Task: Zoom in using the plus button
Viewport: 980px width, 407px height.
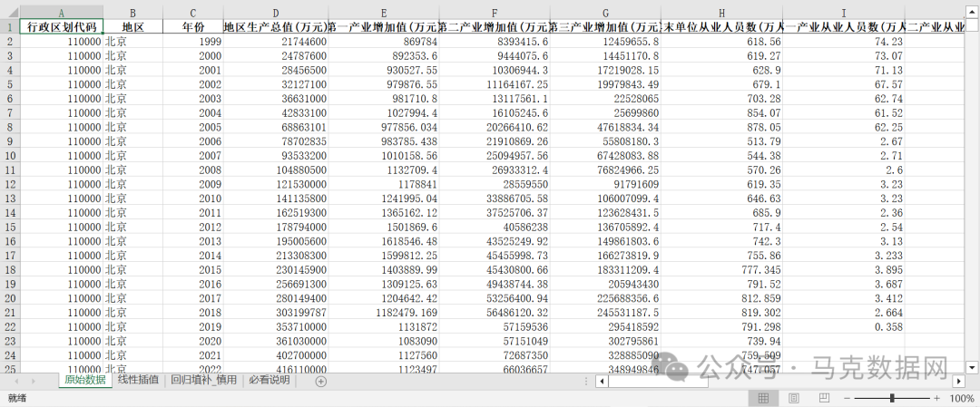Action: 936,398
